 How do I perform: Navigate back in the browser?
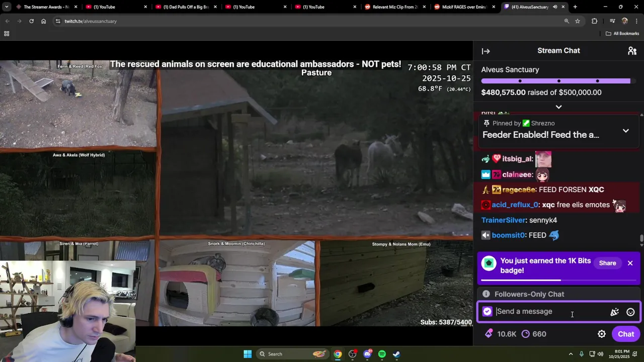pyautogui.click(x=7, y=21)
